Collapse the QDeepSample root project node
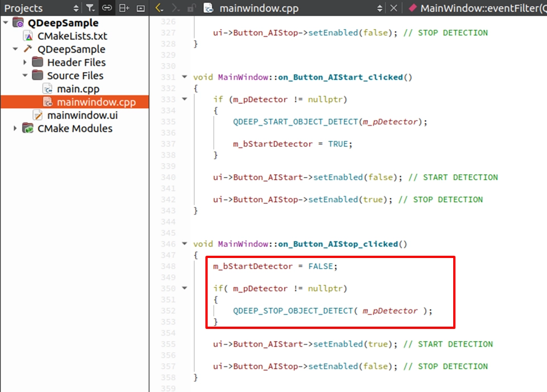 [6, 23]
